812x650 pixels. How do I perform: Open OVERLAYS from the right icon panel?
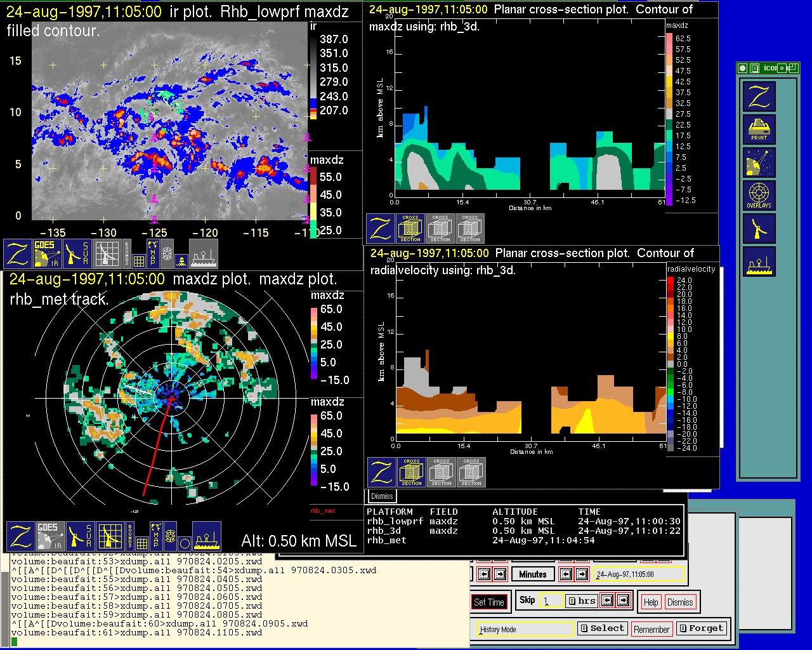tap(759, 196)
